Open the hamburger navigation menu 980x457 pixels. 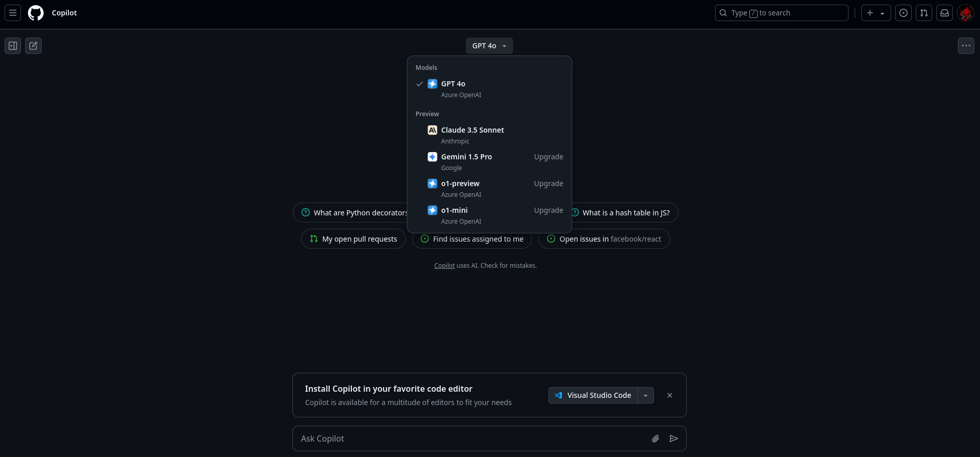13,13
